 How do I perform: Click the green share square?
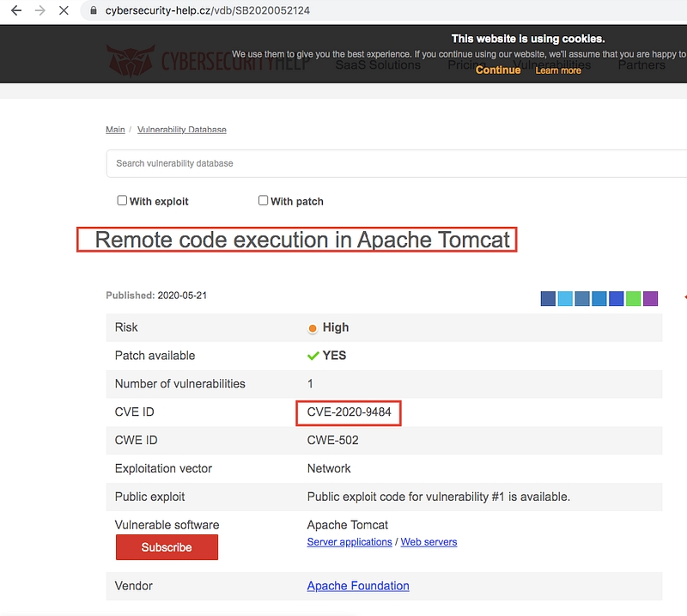634,299
